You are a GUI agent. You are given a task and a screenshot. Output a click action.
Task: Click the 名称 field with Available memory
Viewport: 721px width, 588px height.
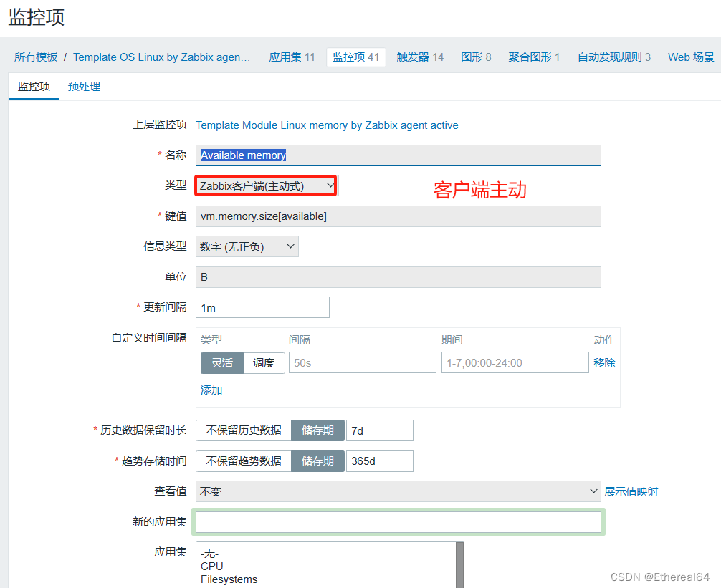pyautogui.click(x=398, y=155)
